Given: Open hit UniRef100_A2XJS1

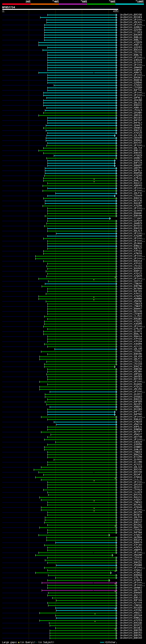Looking at the screenshot, I should pyautogui.click(x=131, y=346).
